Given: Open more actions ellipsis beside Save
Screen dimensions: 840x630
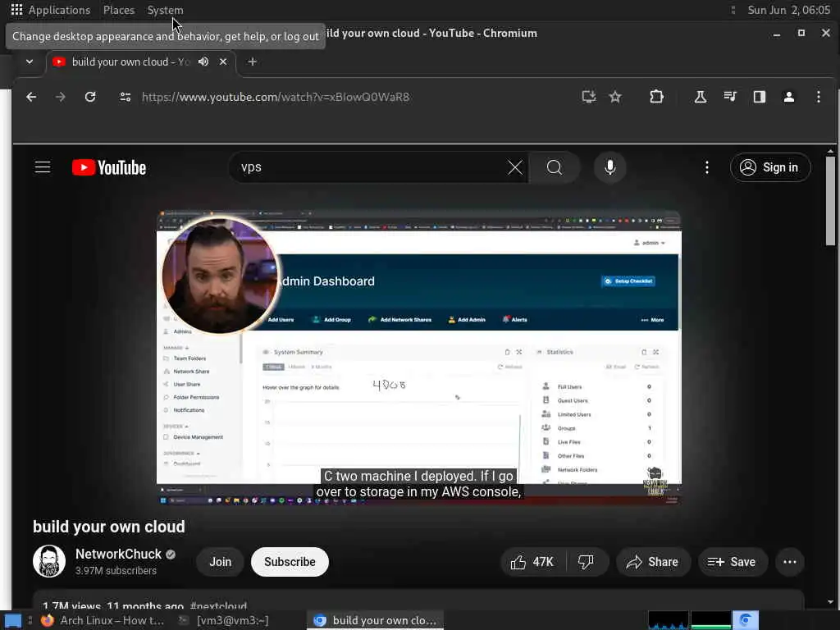Looking at the screenshot, I should pyautogui.click(x=790, y=562).
